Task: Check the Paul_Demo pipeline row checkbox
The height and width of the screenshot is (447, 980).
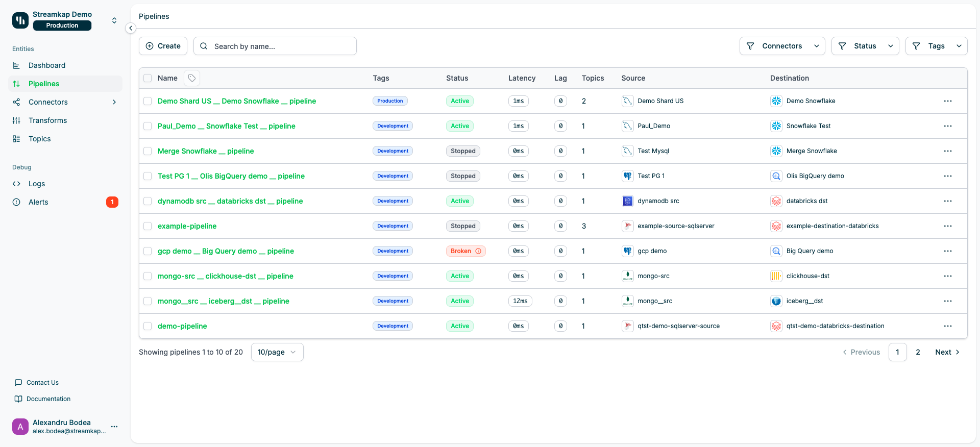Action: 148,126
